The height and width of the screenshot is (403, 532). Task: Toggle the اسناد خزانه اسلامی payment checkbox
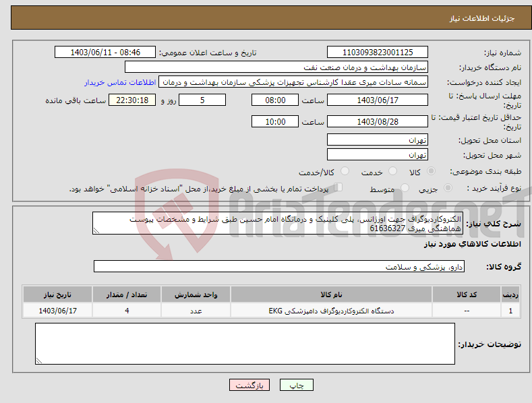pyautogui.click(x=338, y=187)
